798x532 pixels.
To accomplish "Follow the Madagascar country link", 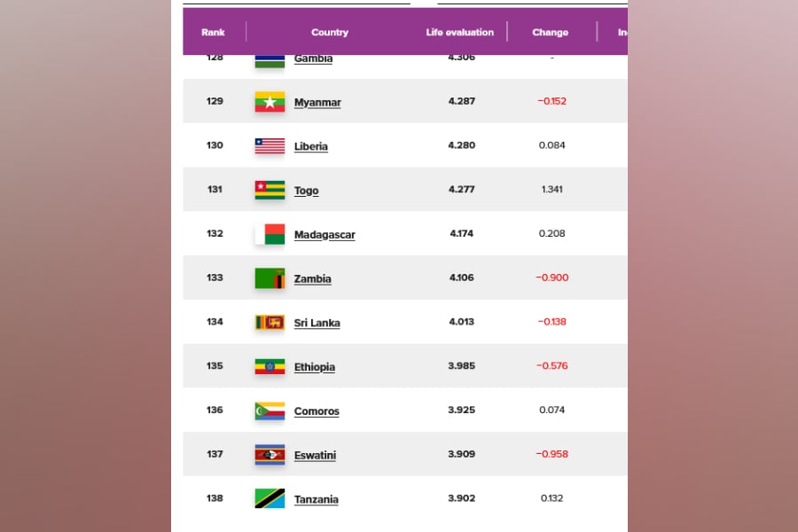I will click(325, 235).
